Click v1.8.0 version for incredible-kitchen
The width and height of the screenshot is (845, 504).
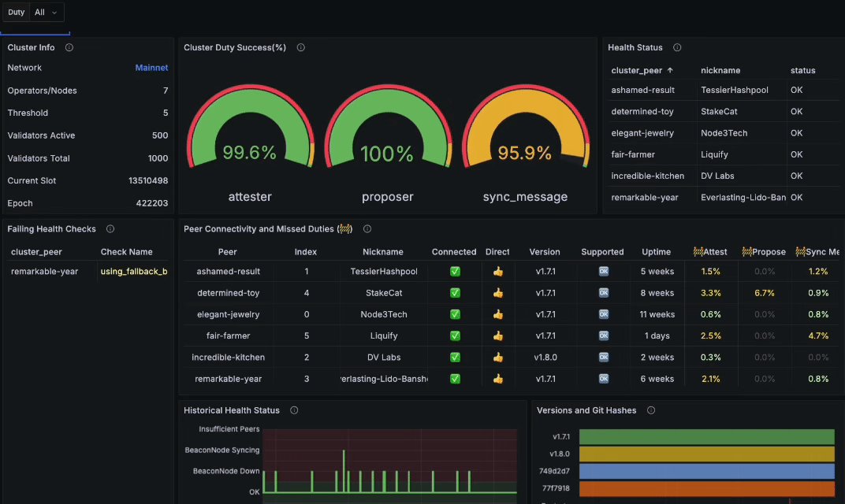coord(545,358)
